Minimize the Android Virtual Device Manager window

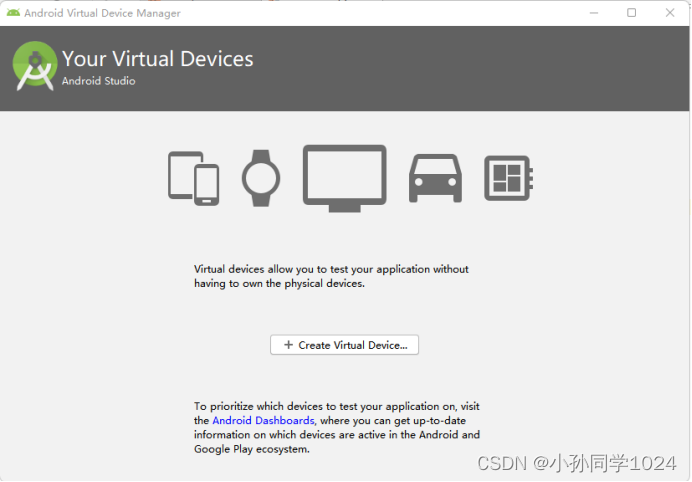tap(594, 13)
